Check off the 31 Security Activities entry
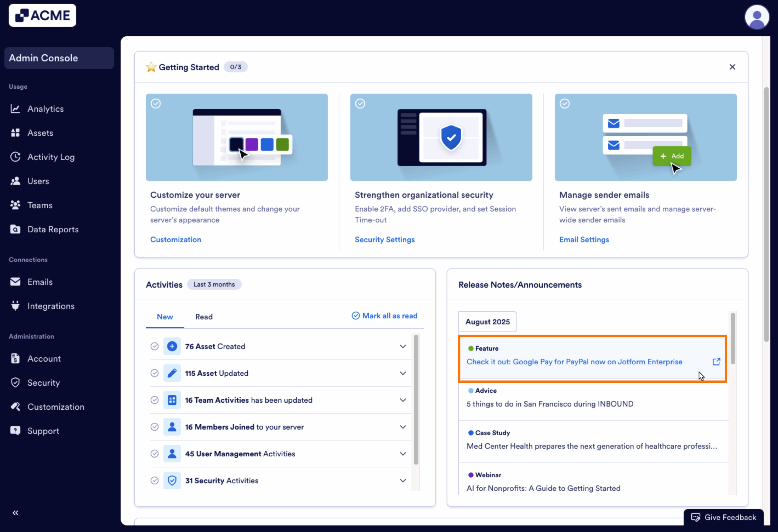Screen dimensions: 778x532 [x=155, y=480]
